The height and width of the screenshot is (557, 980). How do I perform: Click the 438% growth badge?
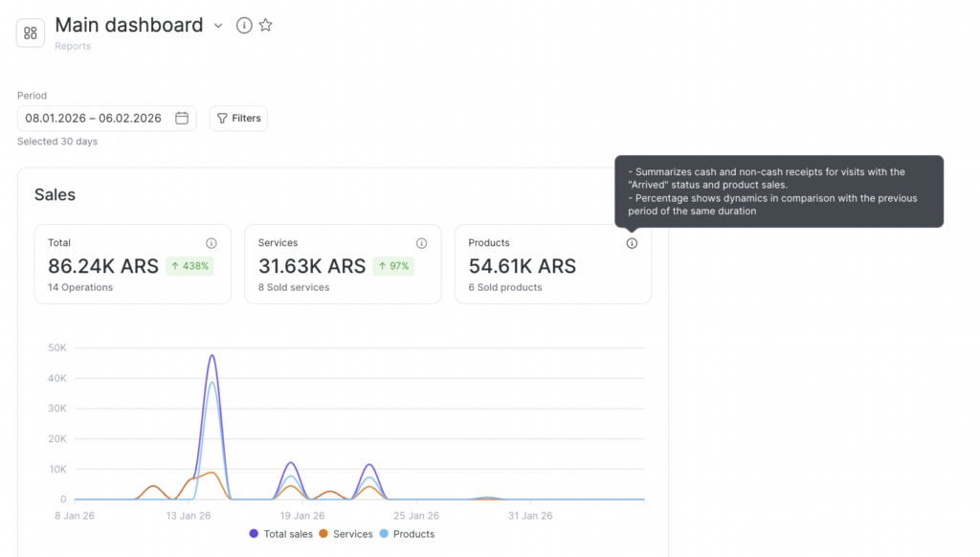[x=190, y=266]
